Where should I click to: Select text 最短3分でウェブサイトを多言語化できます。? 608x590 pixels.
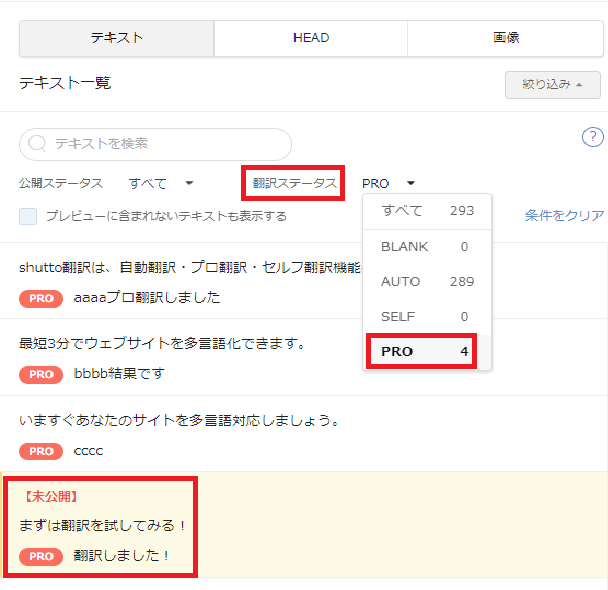(163, 343)
